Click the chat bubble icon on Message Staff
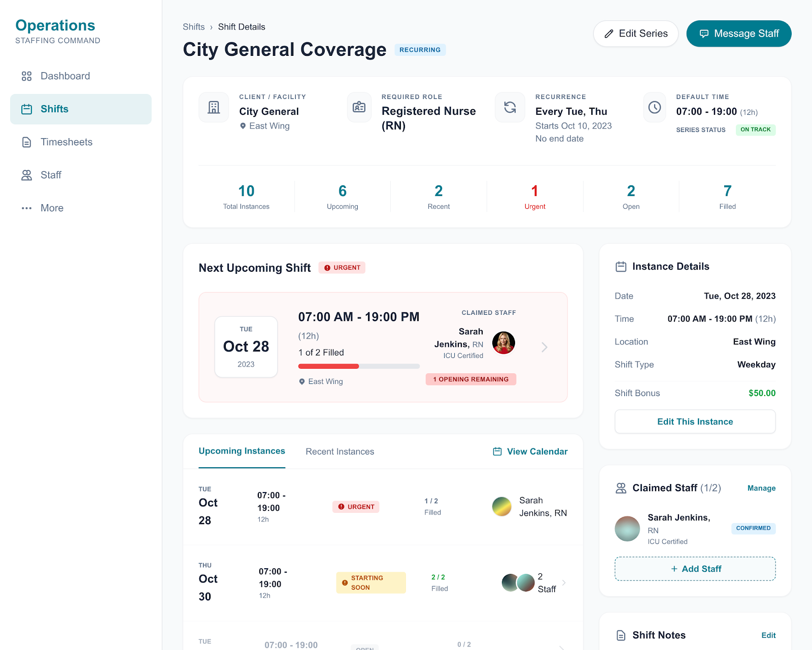The width and height of the screenshot is (812, 650). pos(704,34)
